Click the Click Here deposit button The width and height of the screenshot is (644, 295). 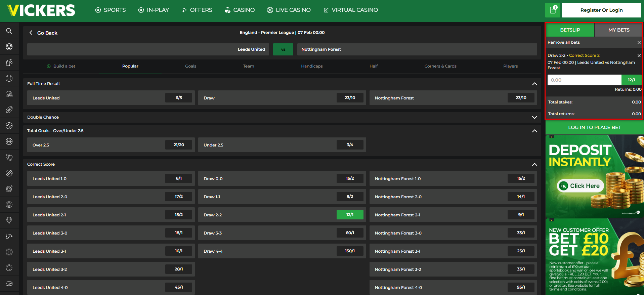pos(581,186)
